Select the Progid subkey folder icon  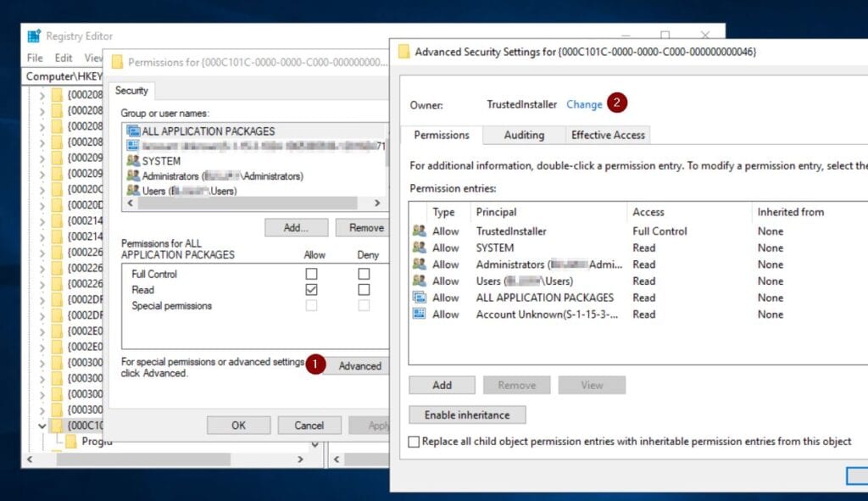(x=71, y=441)
